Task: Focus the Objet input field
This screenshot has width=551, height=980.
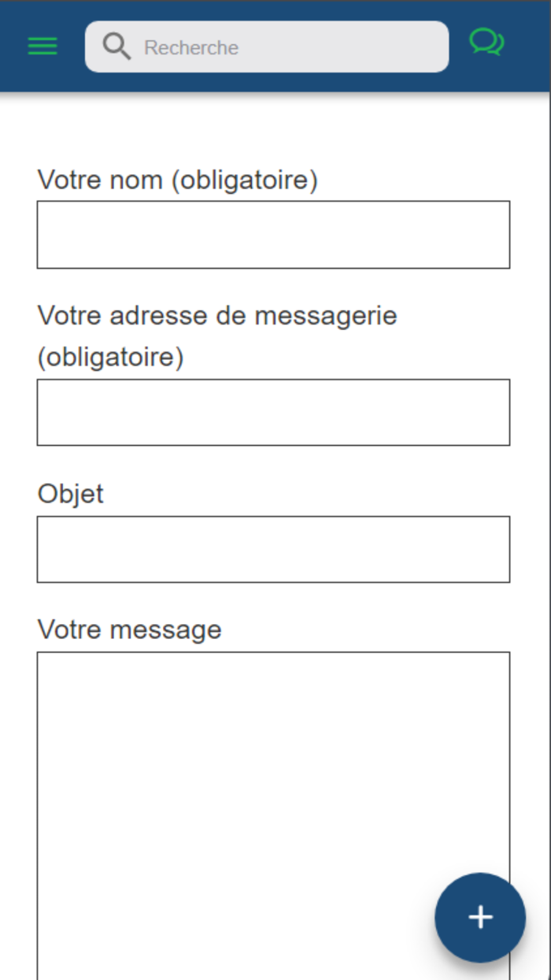Action: pyautogui.click(x=273, y=549)
